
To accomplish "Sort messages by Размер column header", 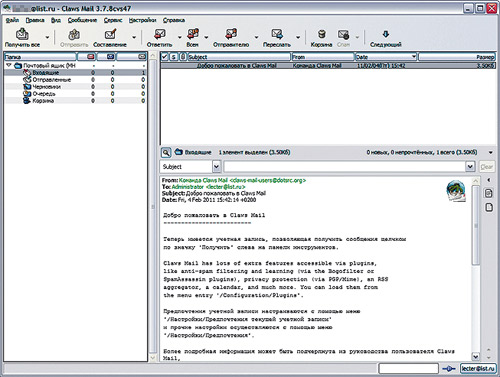I will click(457, 57).
